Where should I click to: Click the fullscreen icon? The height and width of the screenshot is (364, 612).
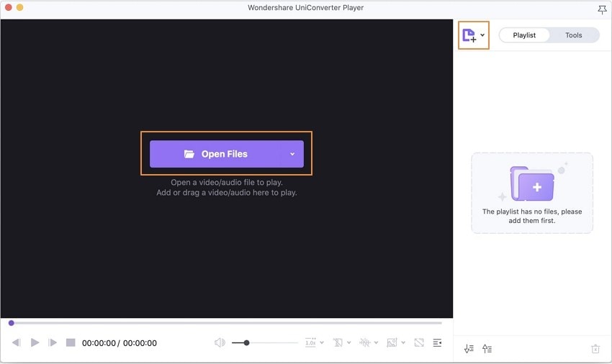point(419,342)
